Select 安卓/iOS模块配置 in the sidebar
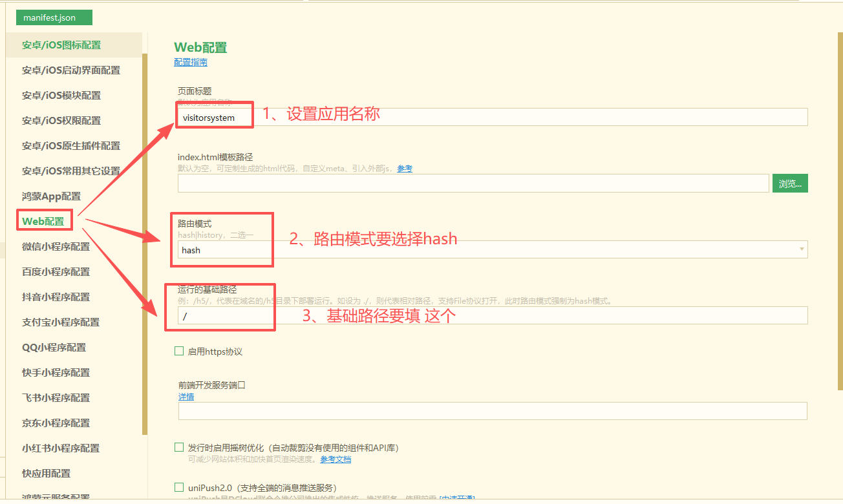Viewport: 843px width, 504px height. point(61,95)
